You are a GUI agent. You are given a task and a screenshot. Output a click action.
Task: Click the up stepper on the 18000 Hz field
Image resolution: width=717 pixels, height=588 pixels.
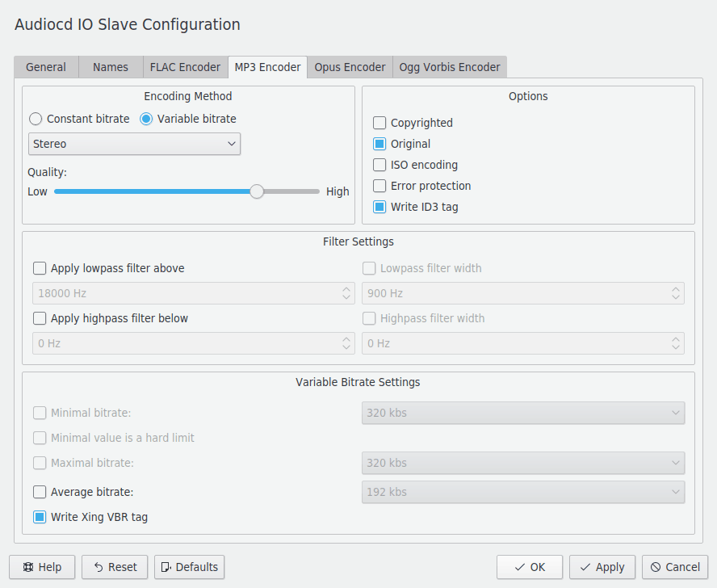pos(347,289)
